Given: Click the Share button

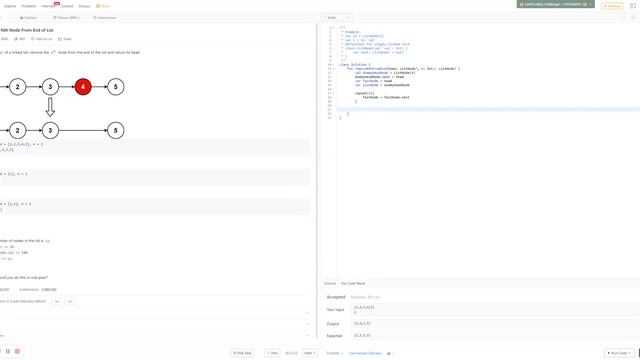Looking at the screenshot, I should coord(64,39).
